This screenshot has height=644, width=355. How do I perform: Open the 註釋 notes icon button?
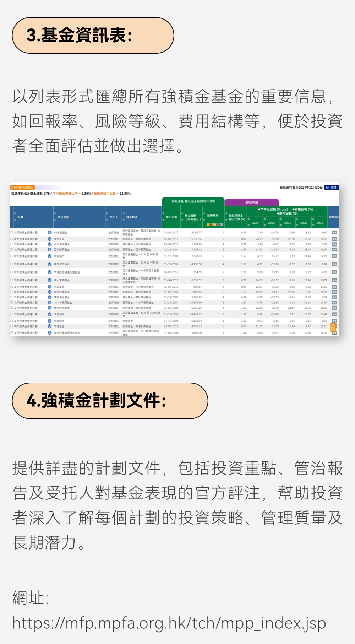point(332,188)
